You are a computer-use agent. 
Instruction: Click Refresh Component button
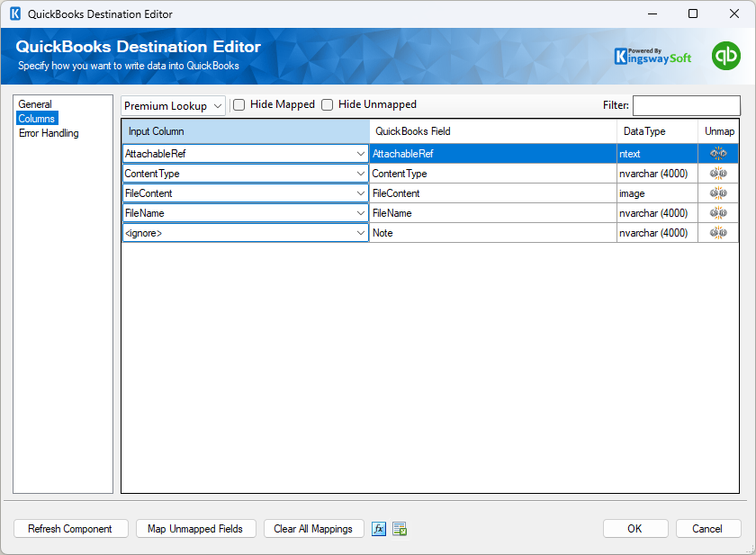point(71,529)
